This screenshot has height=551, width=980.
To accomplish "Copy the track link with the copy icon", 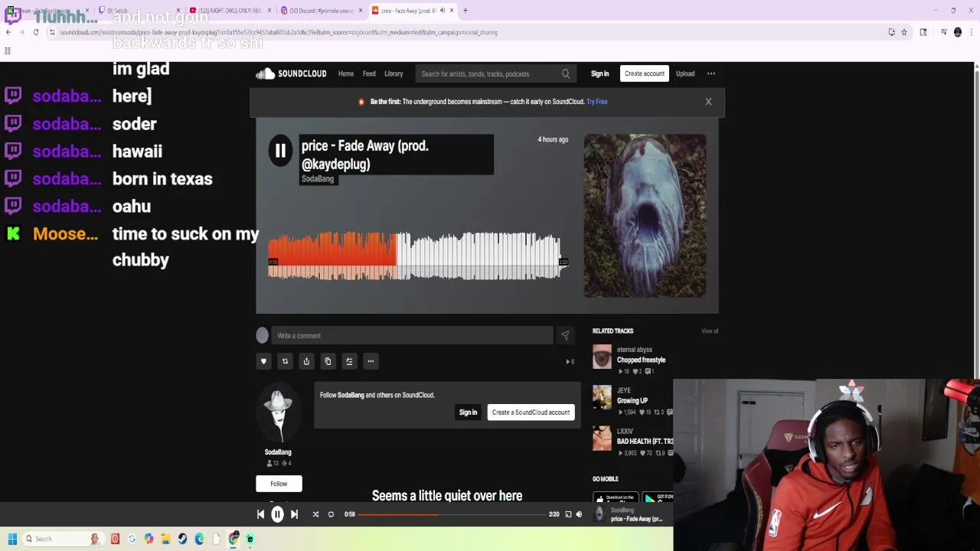I will [x=328, y=361].
